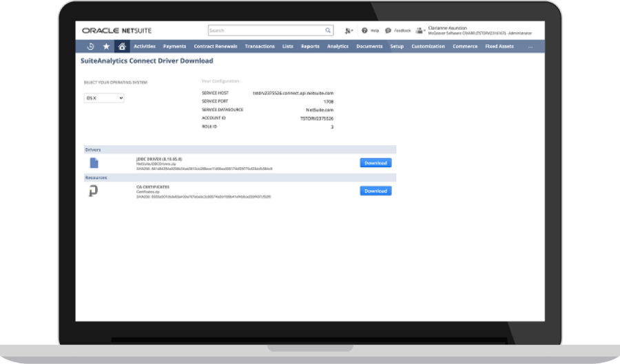Open the Activities menu
Screen dimensions: 620x364
coord(145,46)
